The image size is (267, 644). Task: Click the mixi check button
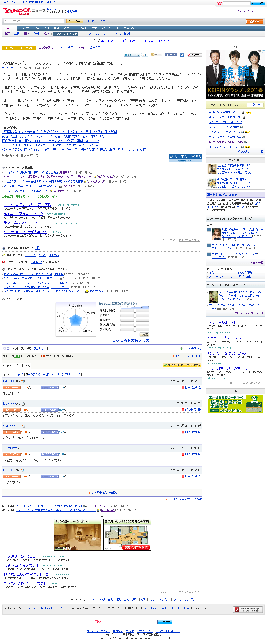pyautogui.click(x=156, y=55)
